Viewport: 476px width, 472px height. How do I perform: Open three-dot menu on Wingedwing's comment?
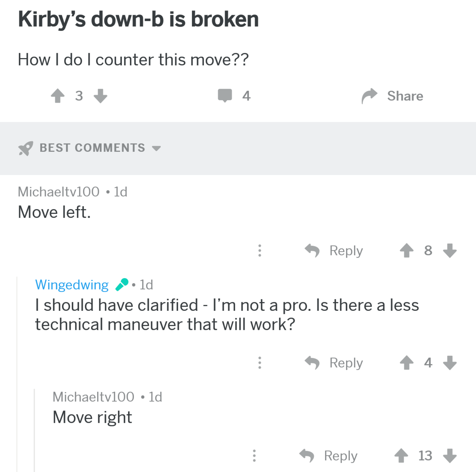[260, 363]
